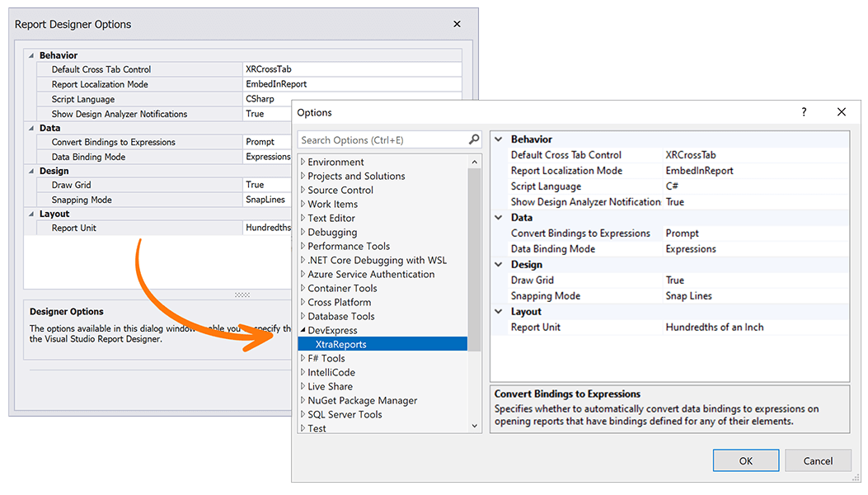868x495 pixels.
Task: Open the Options dialog help question mark
Action: click(x=803, y=111)
